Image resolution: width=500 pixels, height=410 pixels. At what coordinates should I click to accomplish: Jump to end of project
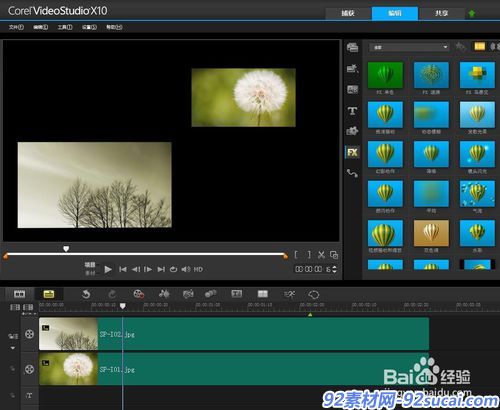click(x=161, y=269)
